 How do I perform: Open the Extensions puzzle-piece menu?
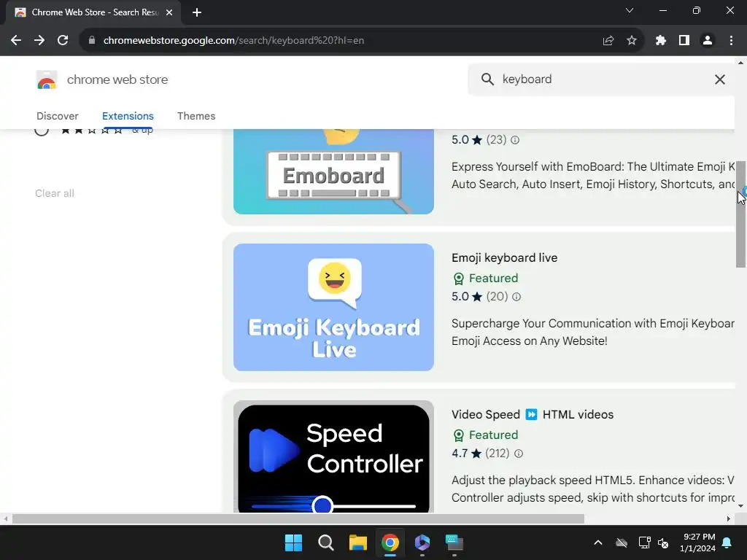pyautogui.click(x=660, y=41)
